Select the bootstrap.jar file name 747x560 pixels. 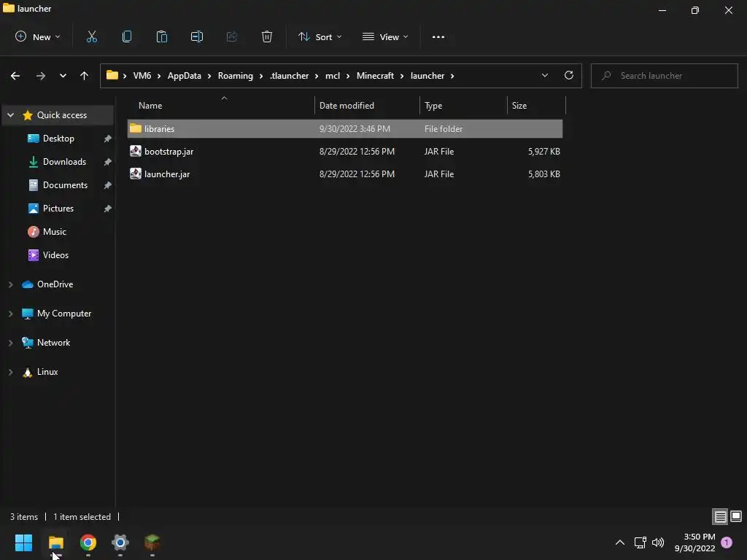pyautogui.click(x=169, y=152)
